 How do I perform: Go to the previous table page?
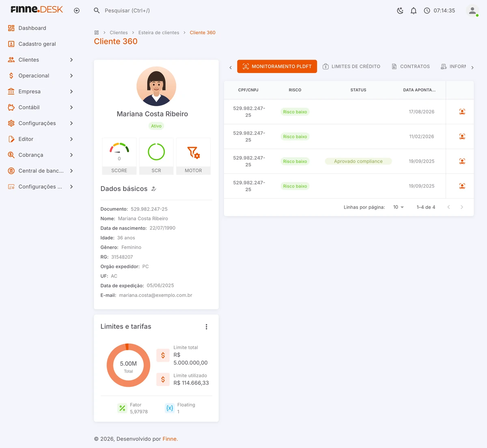[448, 207]
